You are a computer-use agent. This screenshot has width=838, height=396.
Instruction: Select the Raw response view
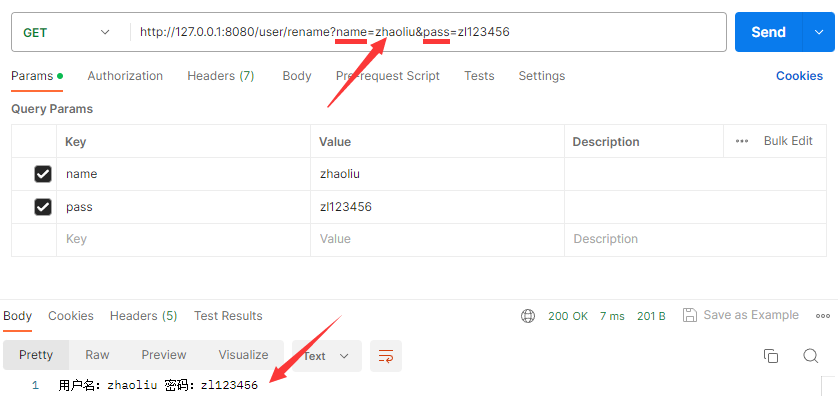coord(97,355)
